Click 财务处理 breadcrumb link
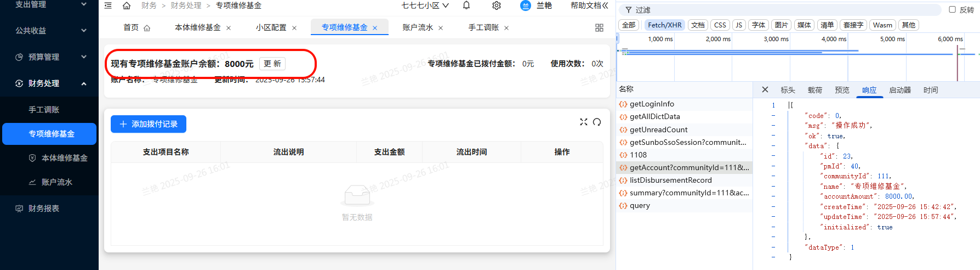Screen dimensions: 980x270 (x=186, y=5)
